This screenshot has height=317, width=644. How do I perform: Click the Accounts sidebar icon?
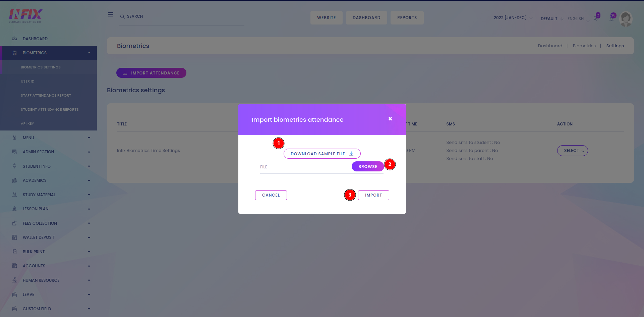tap(14, 266)
